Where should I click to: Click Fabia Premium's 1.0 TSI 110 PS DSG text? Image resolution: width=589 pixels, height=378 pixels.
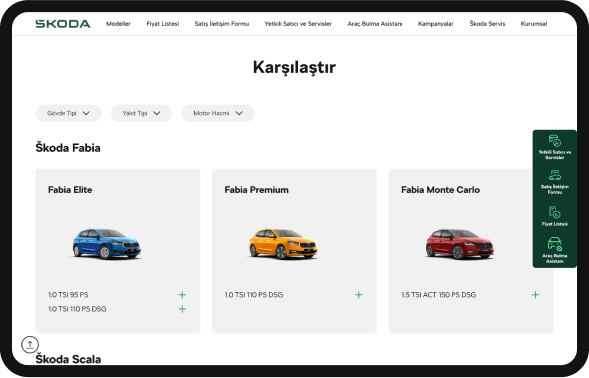tap(254, 295)
